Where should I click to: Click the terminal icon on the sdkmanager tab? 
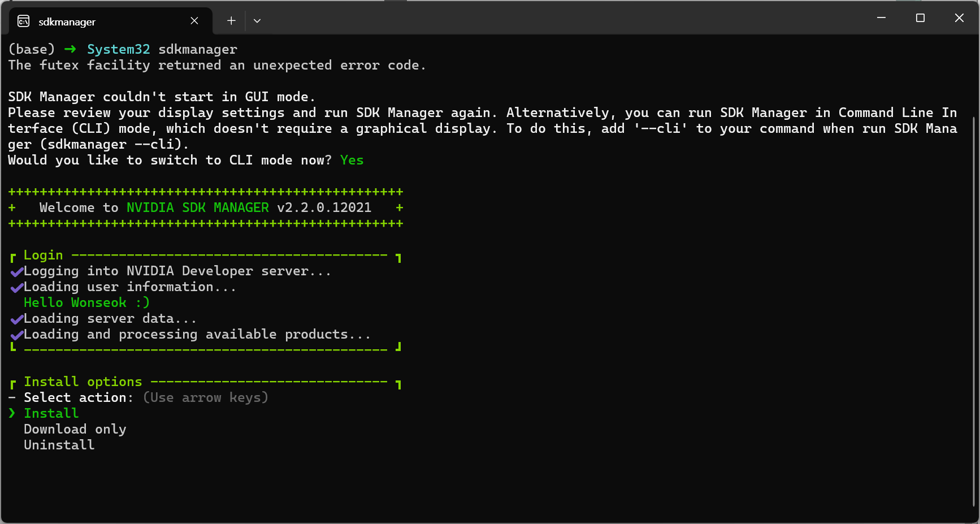[x=24, y=21]
